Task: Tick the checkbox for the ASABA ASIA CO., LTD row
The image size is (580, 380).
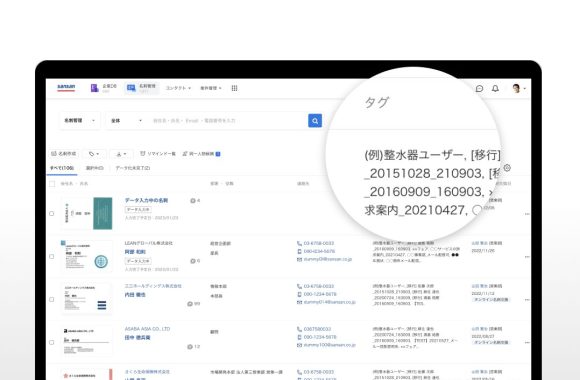Action: click(51, 342)
